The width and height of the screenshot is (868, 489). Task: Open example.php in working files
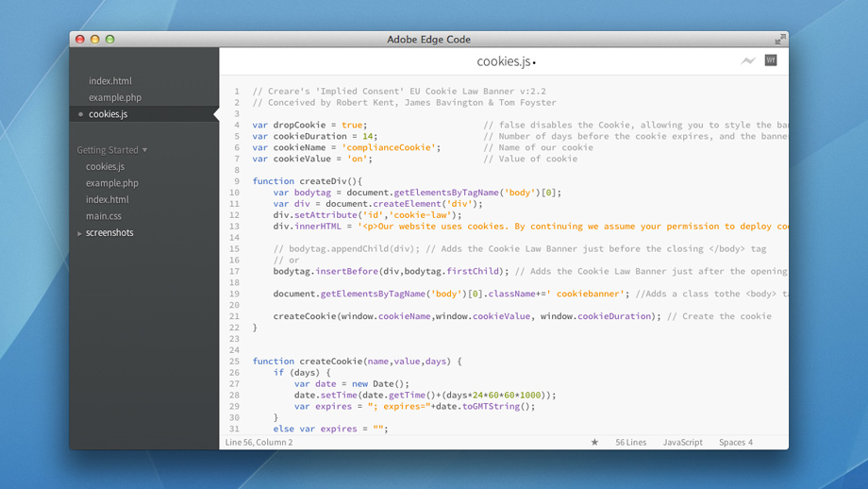(x=115, y=97)
